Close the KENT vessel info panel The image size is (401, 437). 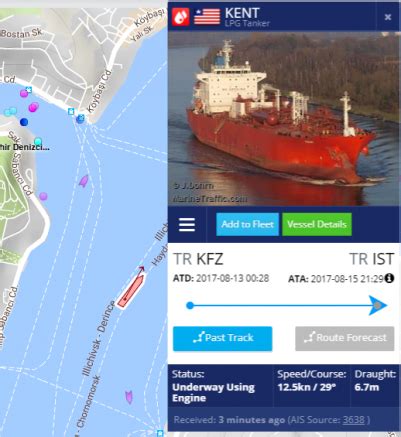[x=388, y=17]
